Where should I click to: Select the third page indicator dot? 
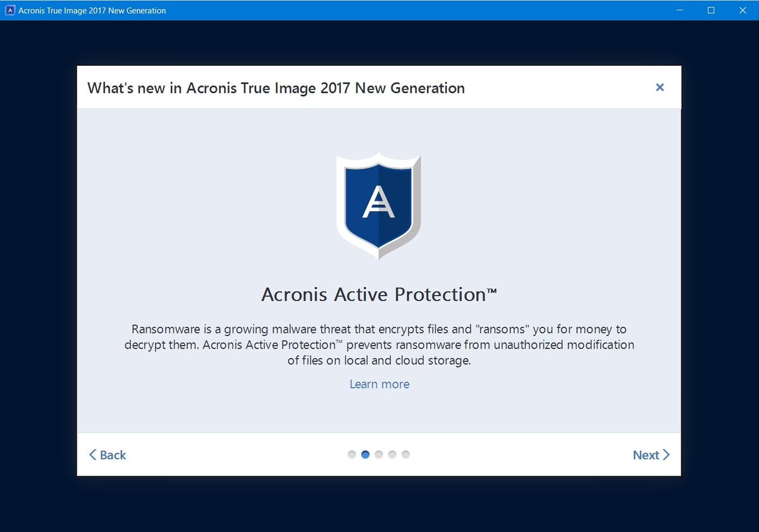pos(379,454)
